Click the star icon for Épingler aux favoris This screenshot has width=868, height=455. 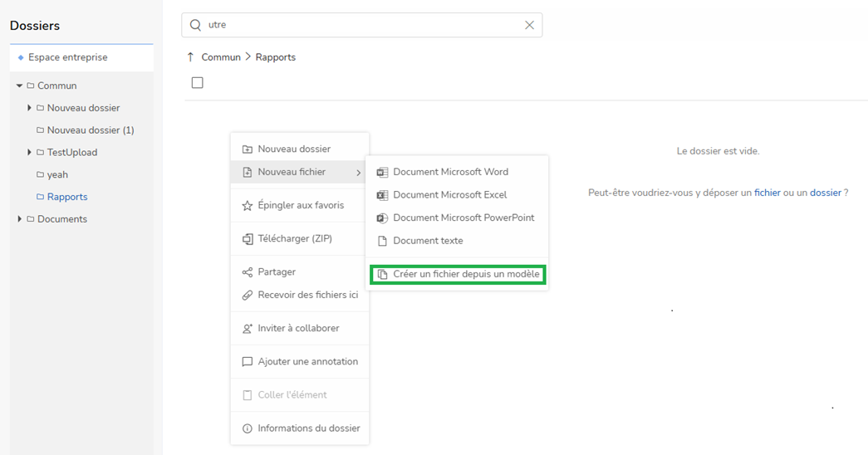coord(247,206)
